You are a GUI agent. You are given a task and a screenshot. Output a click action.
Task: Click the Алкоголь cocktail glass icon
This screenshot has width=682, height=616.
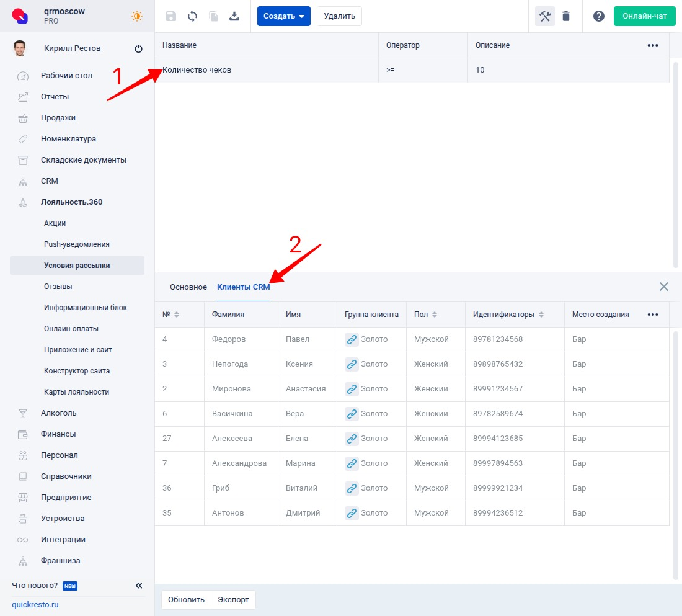pos(22,413)
